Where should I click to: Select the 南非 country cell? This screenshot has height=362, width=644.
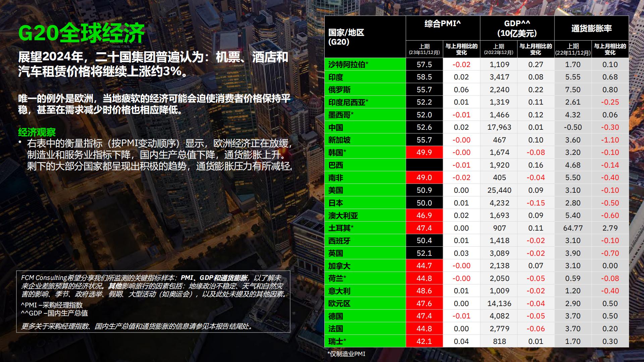point(365,178)
